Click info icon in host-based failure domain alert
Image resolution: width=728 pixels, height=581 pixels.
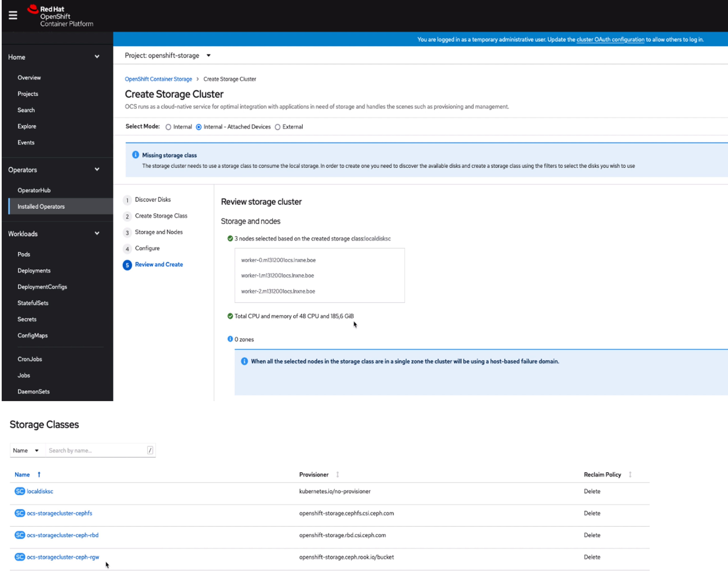[x=244, y=361]
